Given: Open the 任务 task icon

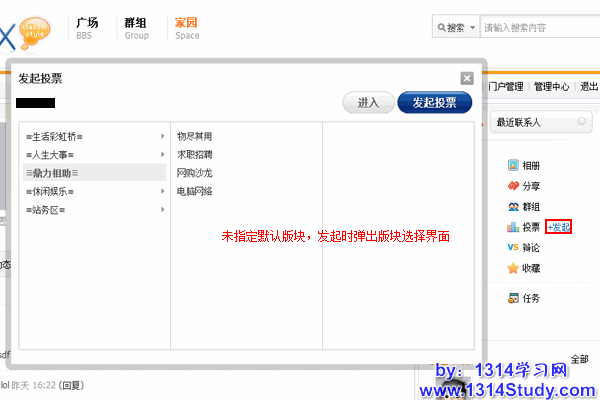Looking at the screenshot, I should 513,298.
